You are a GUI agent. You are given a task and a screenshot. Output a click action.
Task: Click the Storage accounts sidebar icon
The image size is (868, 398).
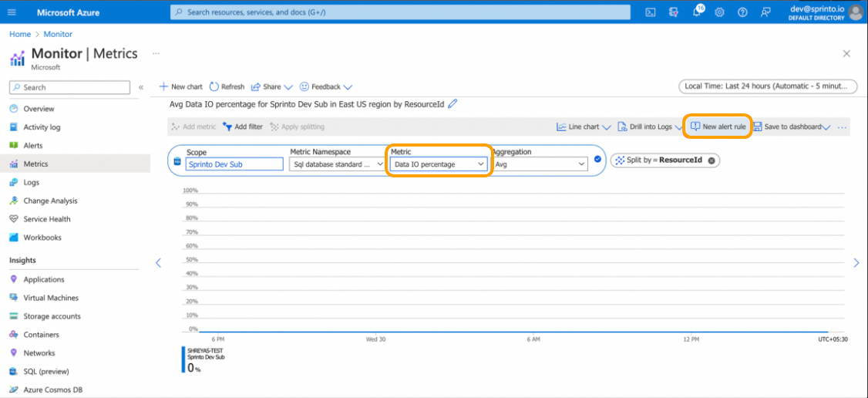point(15,317)
